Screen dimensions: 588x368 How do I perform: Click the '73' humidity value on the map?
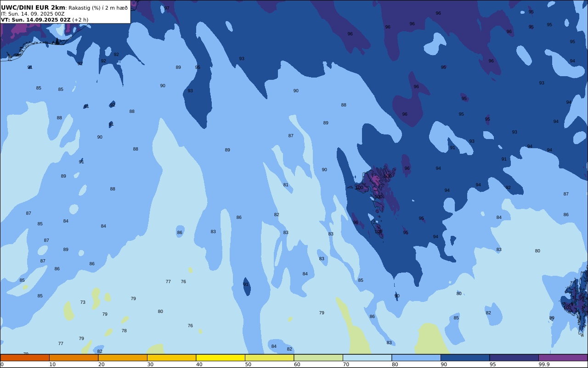[83, 302]
